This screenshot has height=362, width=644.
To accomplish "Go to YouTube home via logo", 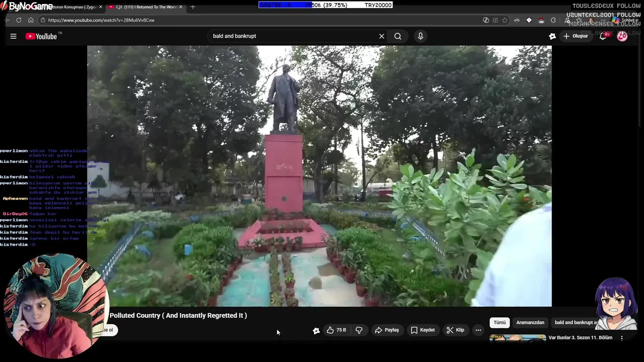I will coord(41,36).
